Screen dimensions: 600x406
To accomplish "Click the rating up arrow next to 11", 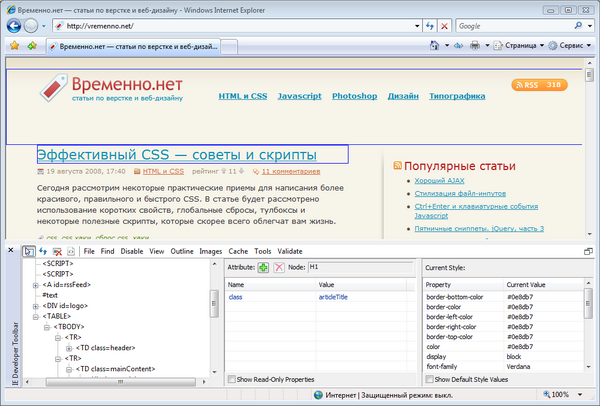I will pos(224,171).
